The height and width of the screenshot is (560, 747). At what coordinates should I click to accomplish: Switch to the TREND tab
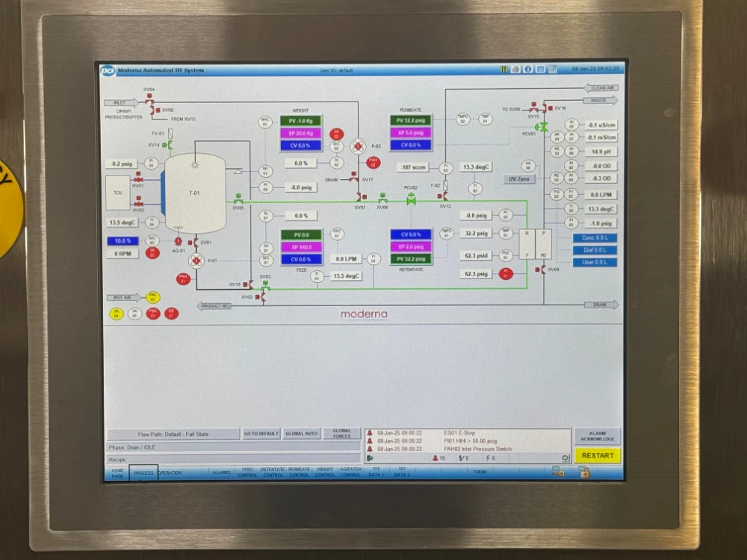pos(480,472)
